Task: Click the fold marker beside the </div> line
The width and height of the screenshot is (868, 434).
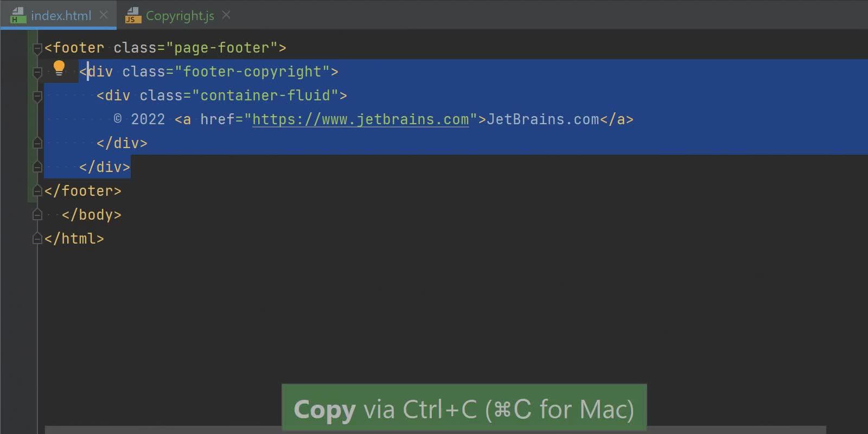Action: (x=37, y=142)
